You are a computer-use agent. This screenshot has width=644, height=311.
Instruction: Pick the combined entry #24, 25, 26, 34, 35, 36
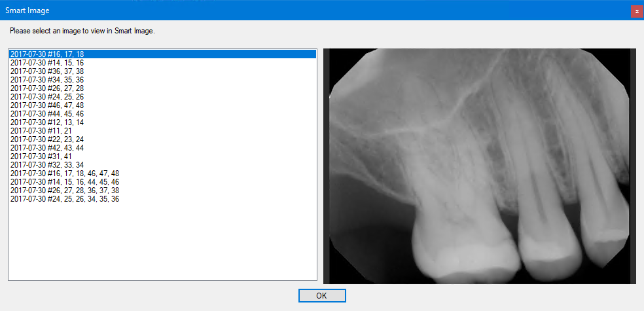[x=65, y=199]
